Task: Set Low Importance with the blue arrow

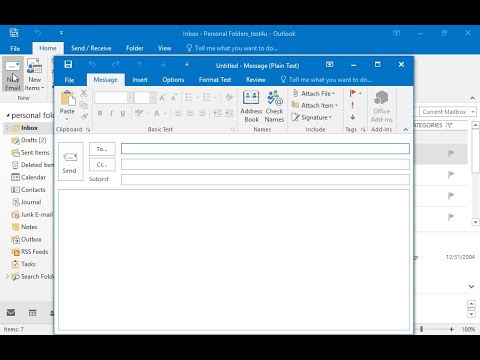Action: (353, 117)
